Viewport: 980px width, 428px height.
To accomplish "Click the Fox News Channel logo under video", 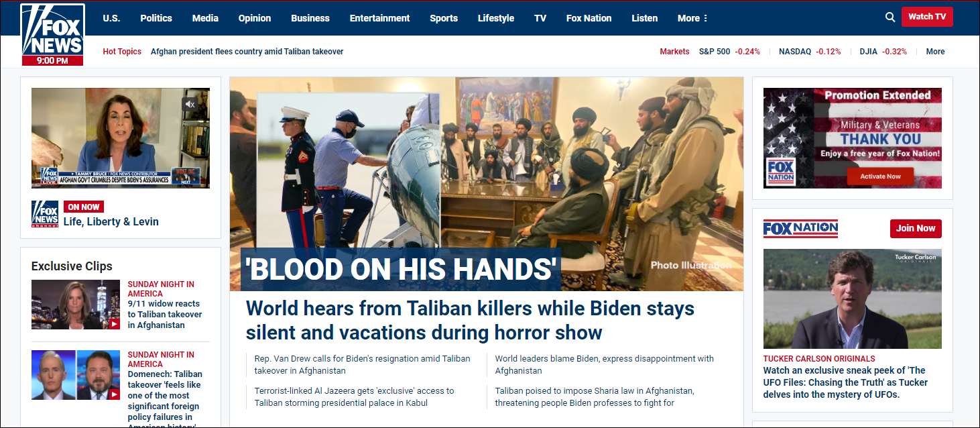I will [x=45, y=213].
